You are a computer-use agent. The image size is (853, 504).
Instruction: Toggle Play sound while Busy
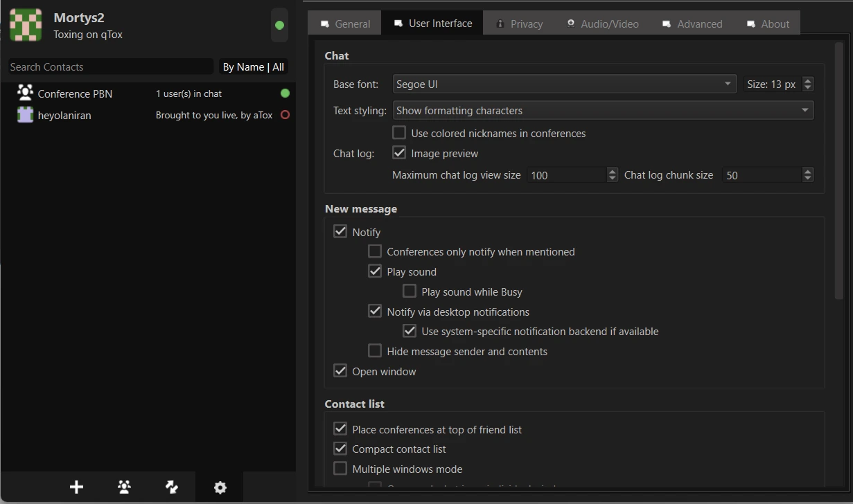[x=410, y=291]
